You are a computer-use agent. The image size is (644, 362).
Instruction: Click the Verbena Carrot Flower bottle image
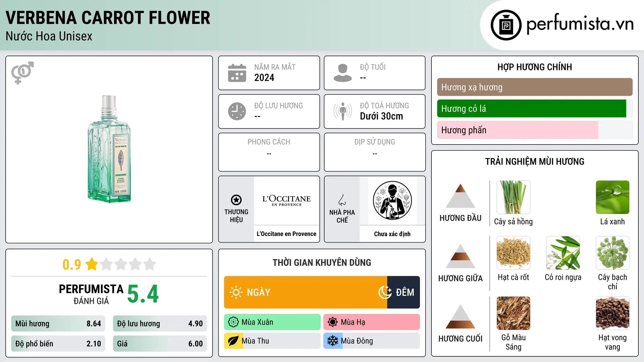click(x=109, y=149)
